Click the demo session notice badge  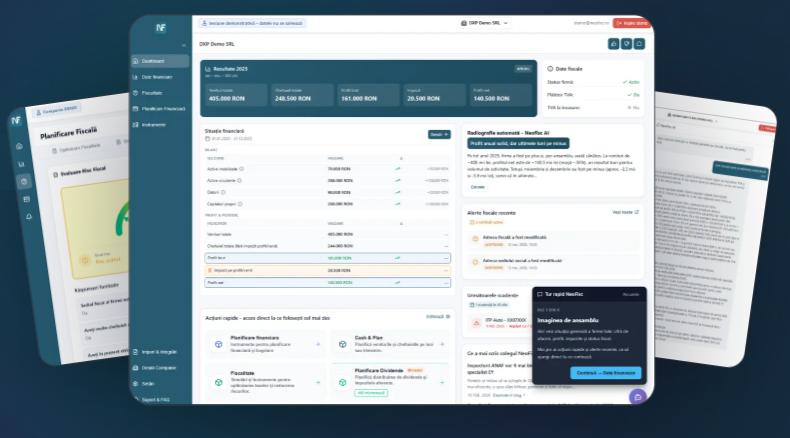[x=252, y=23]
